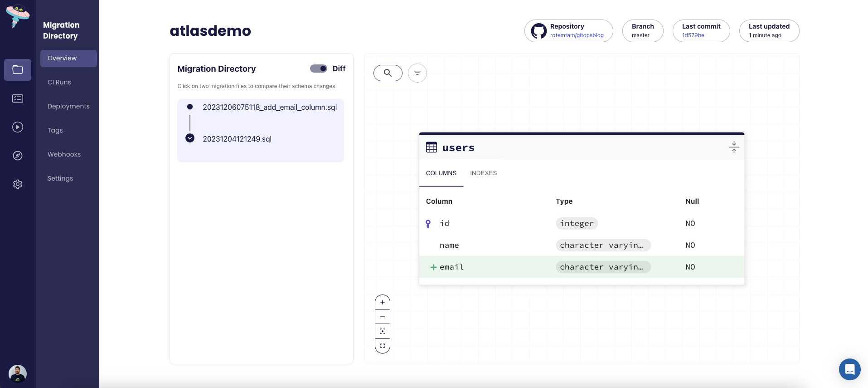Select migration file 20231206075118_add_email_column.sql

coord(270,108)
